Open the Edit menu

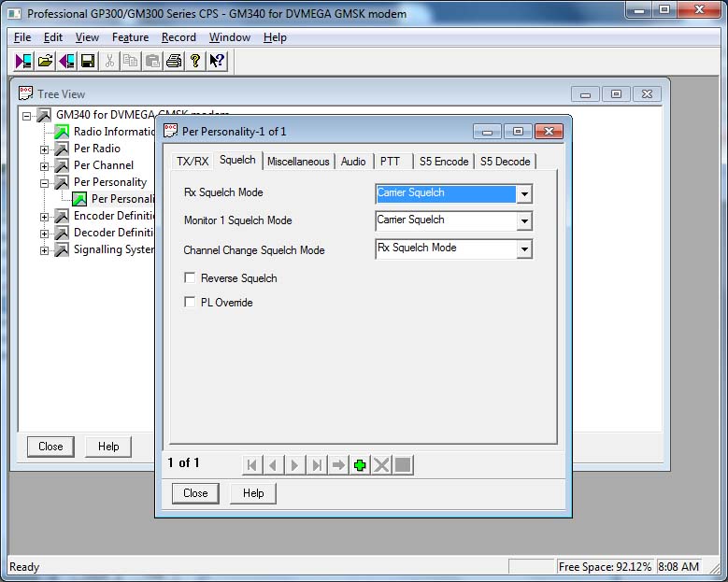click(x=53, y=37)
